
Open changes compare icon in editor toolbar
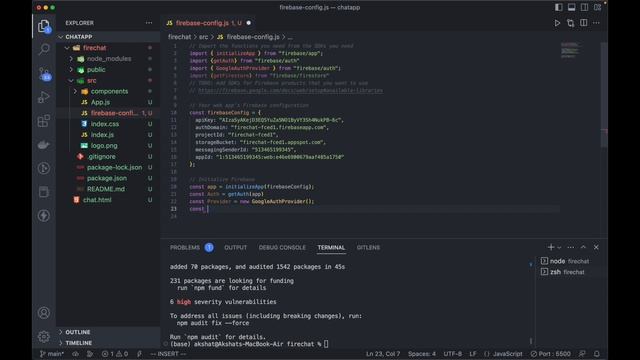pos(571,23)
